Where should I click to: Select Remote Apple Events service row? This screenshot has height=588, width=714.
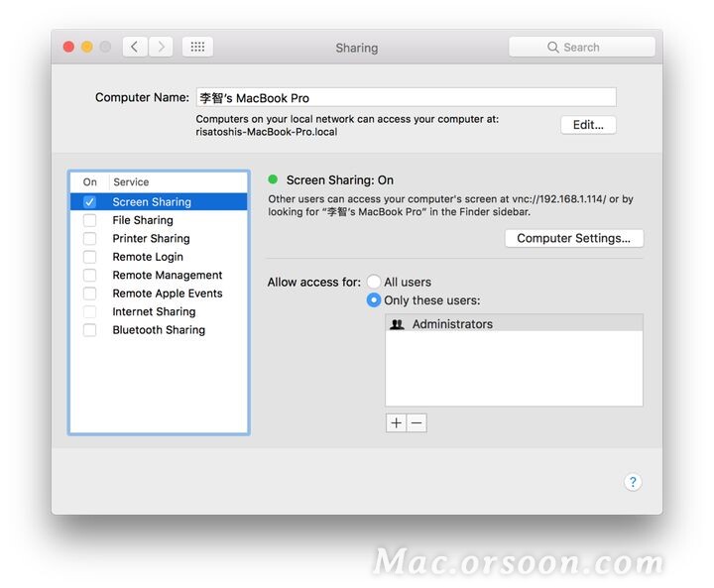coord(159,294)
